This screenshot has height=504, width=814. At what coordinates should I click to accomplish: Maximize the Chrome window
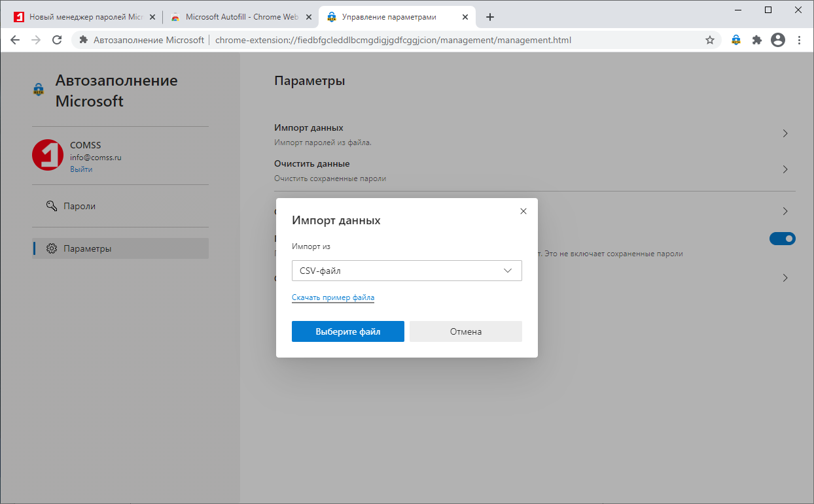[x=768, y=10]
